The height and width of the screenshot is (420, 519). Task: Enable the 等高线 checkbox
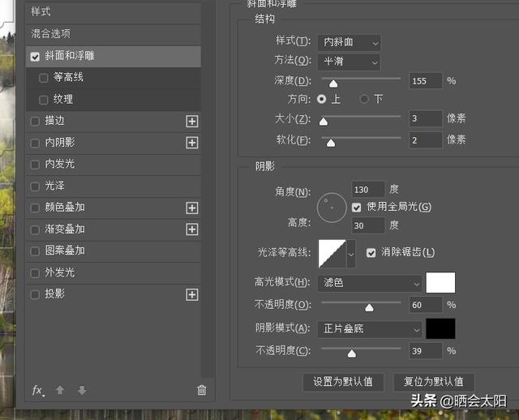click(x=43, y=78)
